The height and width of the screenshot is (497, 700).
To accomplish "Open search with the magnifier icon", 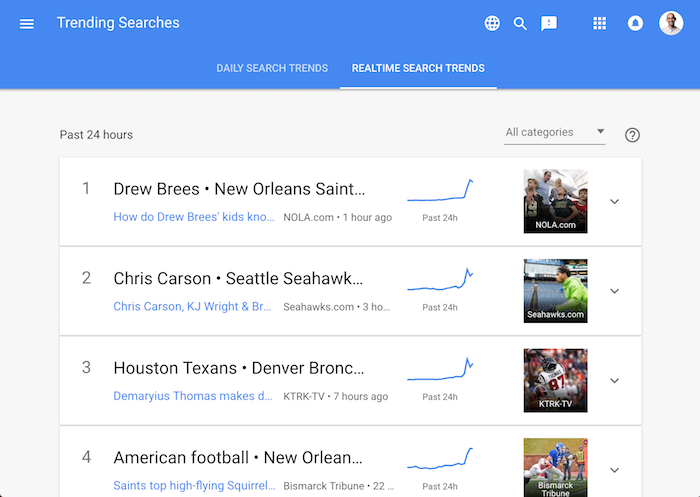I will (520, 23).
